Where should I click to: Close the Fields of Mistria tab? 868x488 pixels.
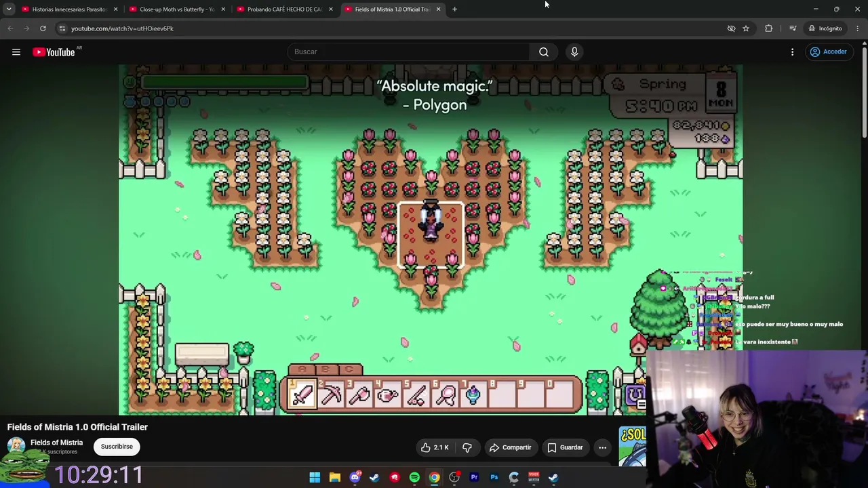(438, 9)
